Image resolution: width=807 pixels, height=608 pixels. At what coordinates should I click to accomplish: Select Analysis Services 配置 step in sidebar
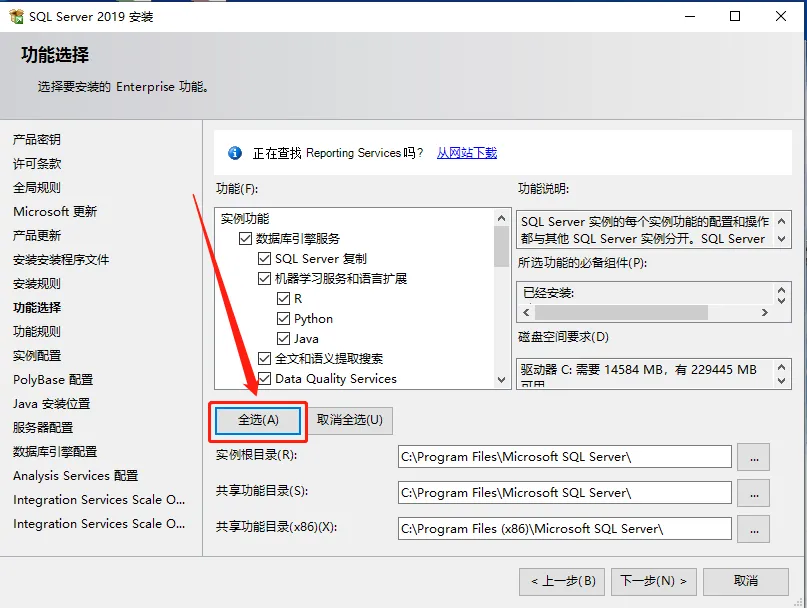point(76,476)
